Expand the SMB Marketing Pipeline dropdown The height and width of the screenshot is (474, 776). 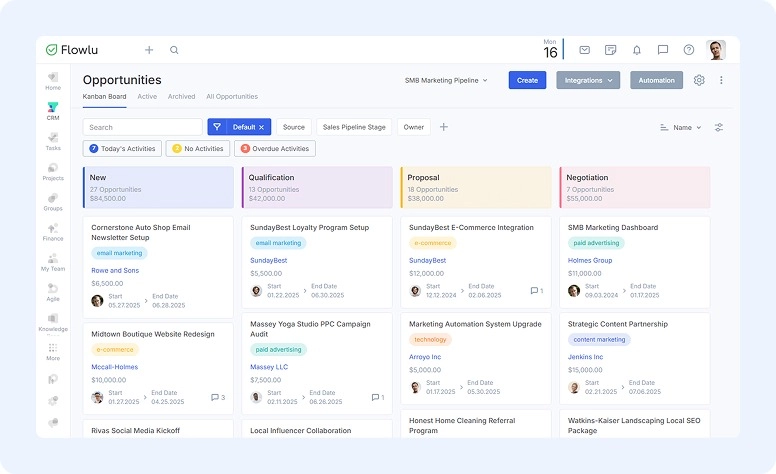(446, 80)
